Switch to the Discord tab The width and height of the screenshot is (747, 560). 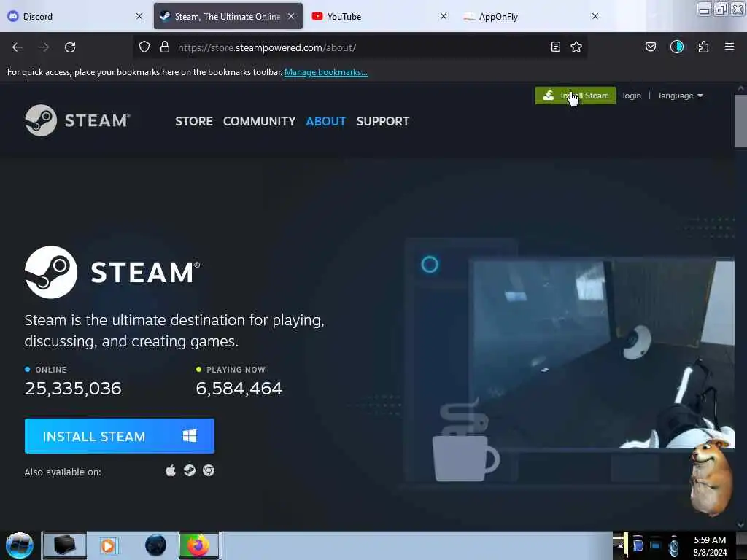tap(76, 16)
